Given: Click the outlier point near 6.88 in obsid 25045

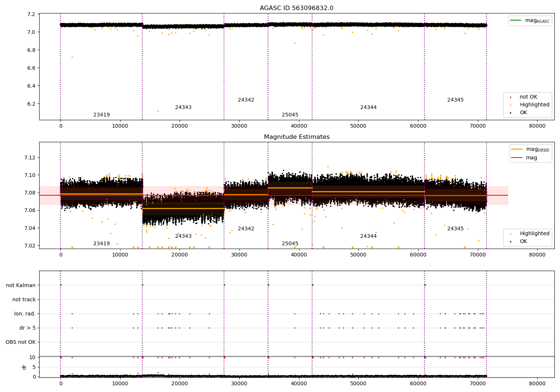Looking at the screenshot, I should (x=295, y=43).
